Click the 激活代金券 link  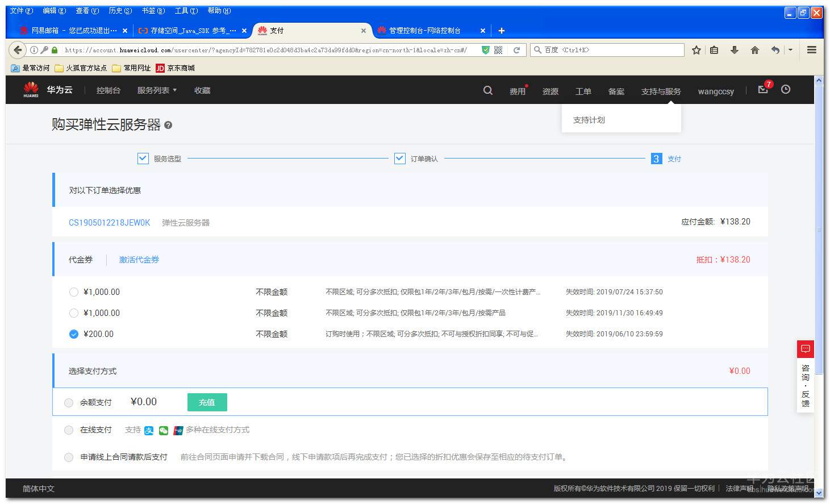[139, 260]
